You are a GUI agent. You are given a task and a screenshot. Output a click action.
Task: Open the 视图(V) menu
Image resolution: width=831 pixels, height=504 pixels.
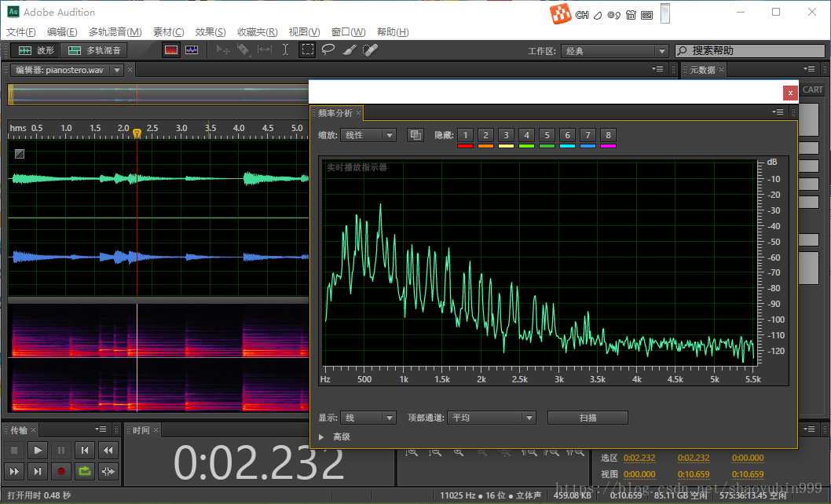click(304, 32)
